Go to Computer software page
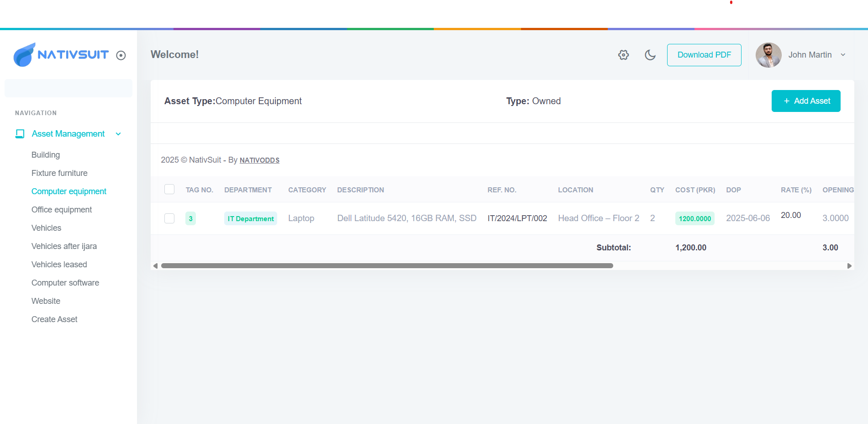 (65, 283)
